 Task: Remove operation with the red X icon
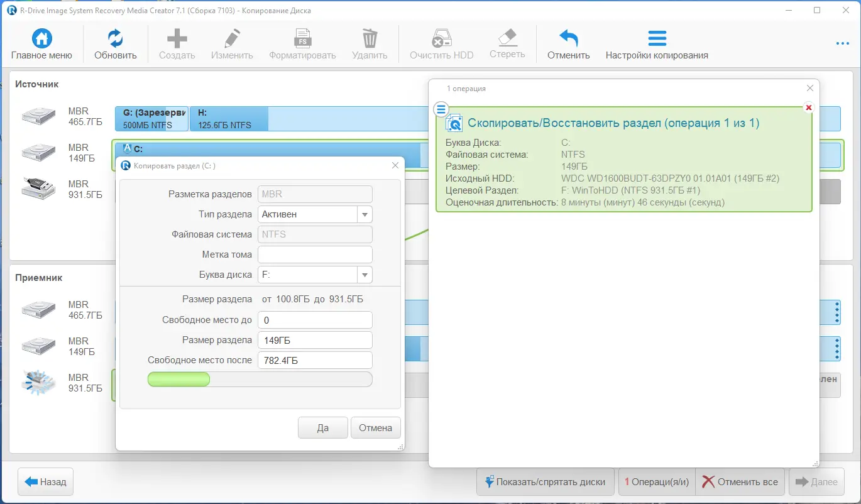tap(809, 107)
